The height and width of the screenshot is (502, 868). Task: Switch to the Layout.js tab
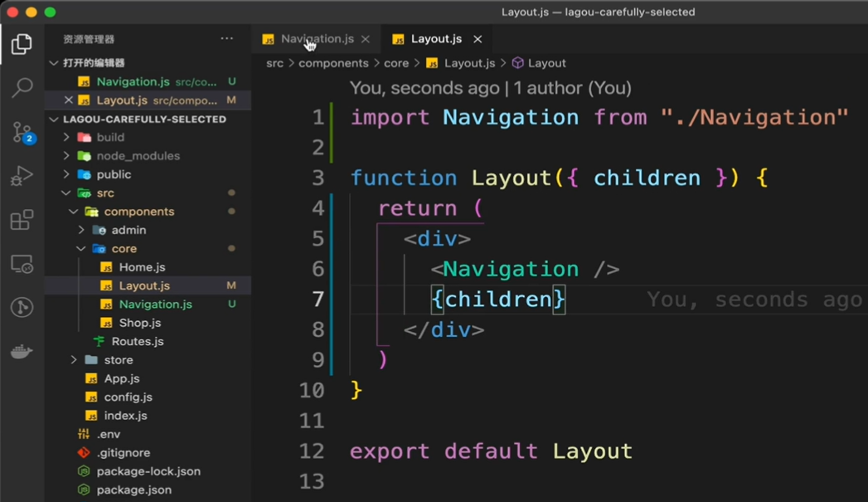(436, 39)
